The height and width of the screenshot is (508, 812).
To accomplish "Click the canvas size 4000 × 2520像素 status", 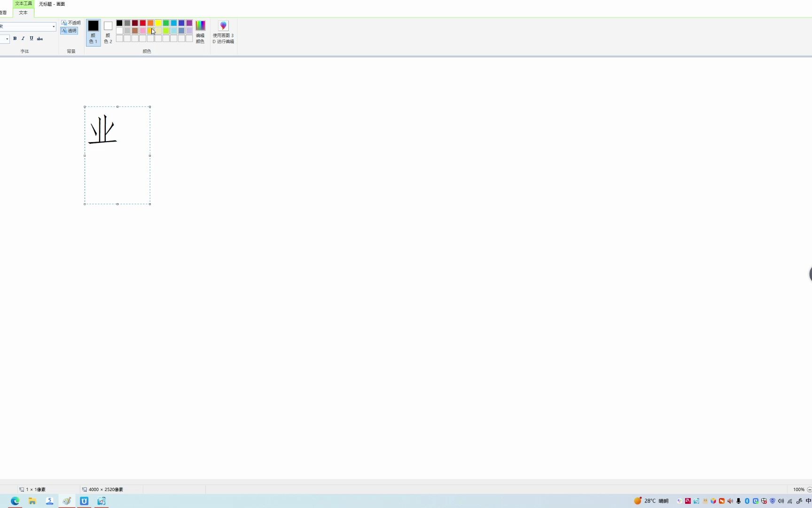I will coord(102,489).
